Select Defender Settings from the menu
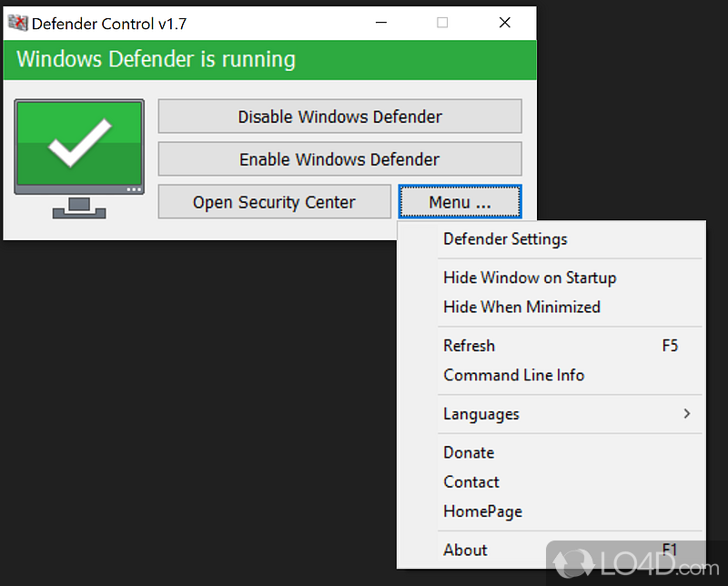Viewport: 728px width, 586px height. tap(505, 239)
